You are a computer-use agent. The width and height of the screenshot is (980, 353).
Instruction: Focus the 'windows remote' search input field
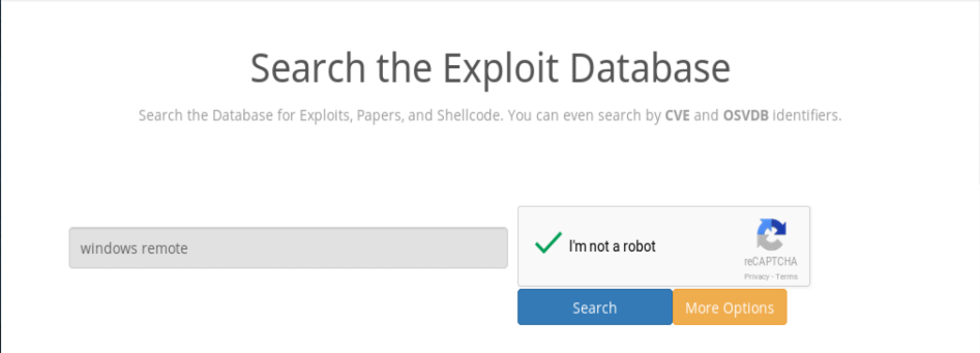pos(288,248)
